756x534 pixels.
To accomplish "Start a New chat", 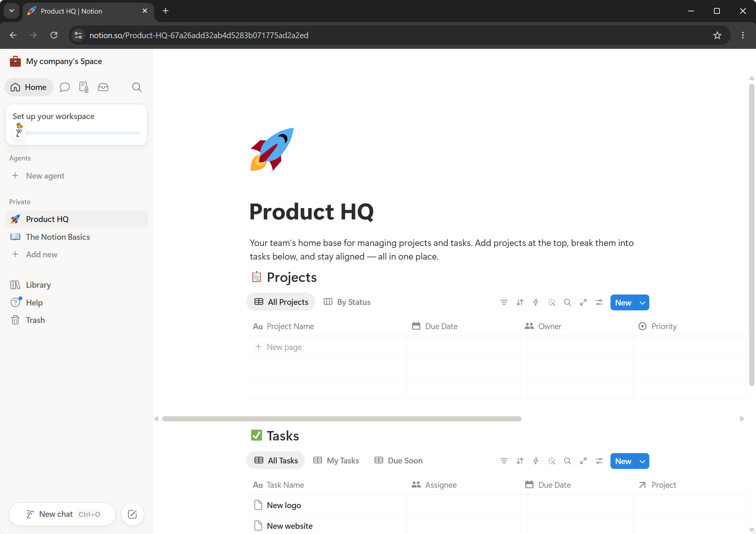I will (x=62, y=514).
